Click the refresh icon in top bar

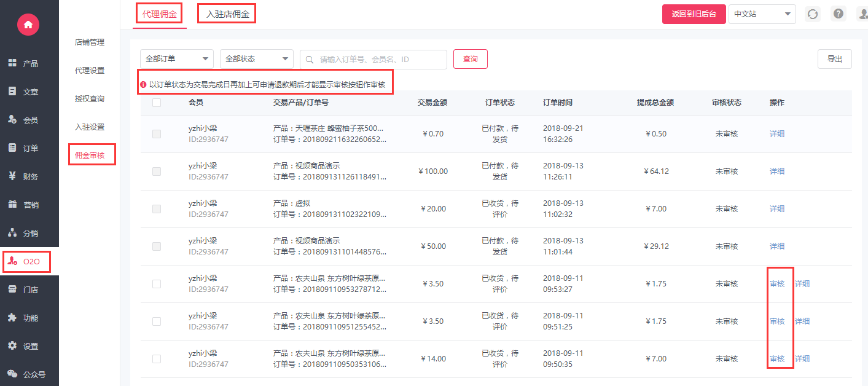813,14
